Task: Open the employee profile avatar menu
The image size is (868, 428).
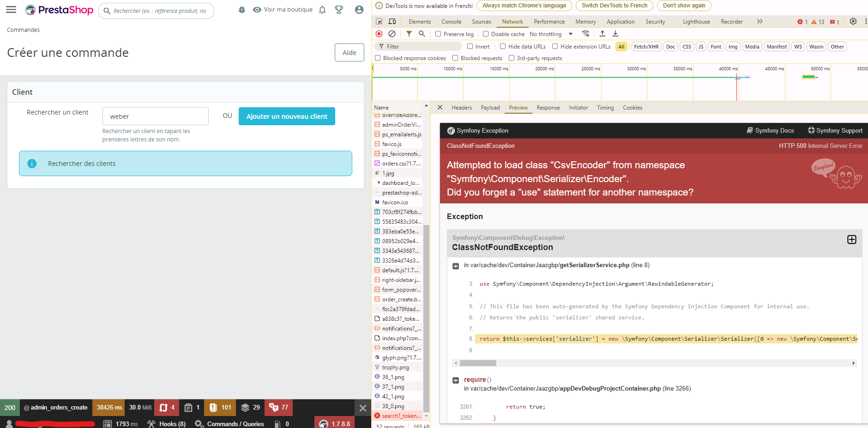Action: [359, 10]
